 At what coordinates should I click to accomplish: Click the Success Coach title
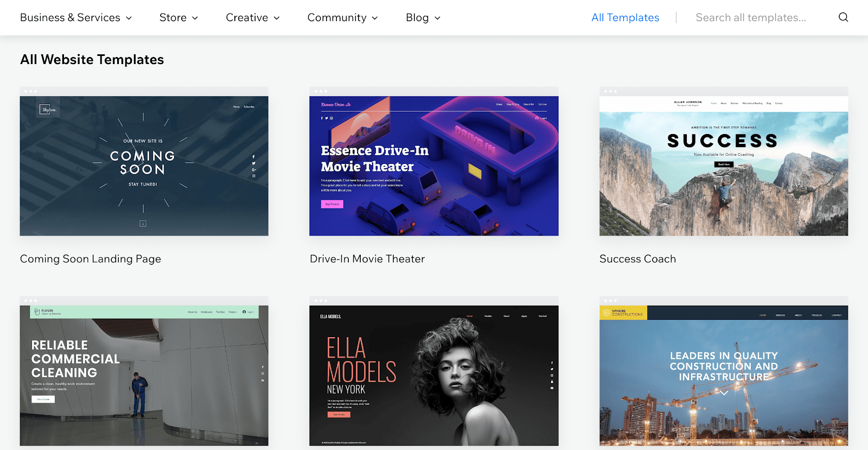pyautogui.click(x=637, y=259)
